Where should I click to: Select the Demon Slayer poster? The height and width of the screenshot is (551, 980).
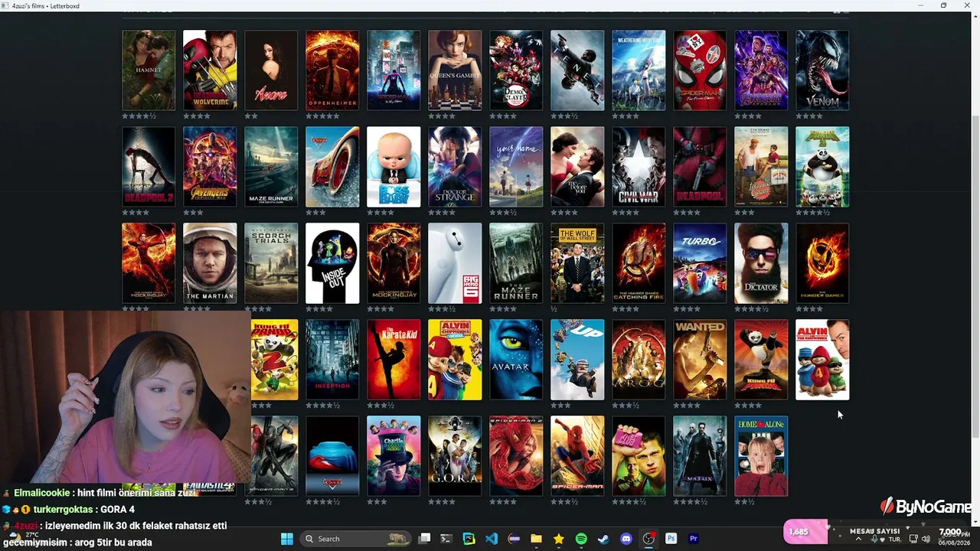point(516,70)
